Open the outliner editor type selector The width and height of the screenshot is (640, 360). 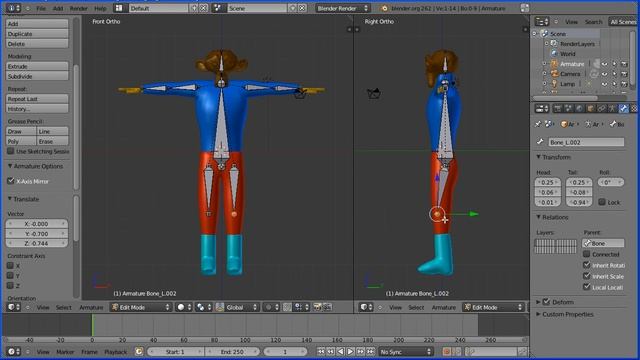[x=542, y=22]
